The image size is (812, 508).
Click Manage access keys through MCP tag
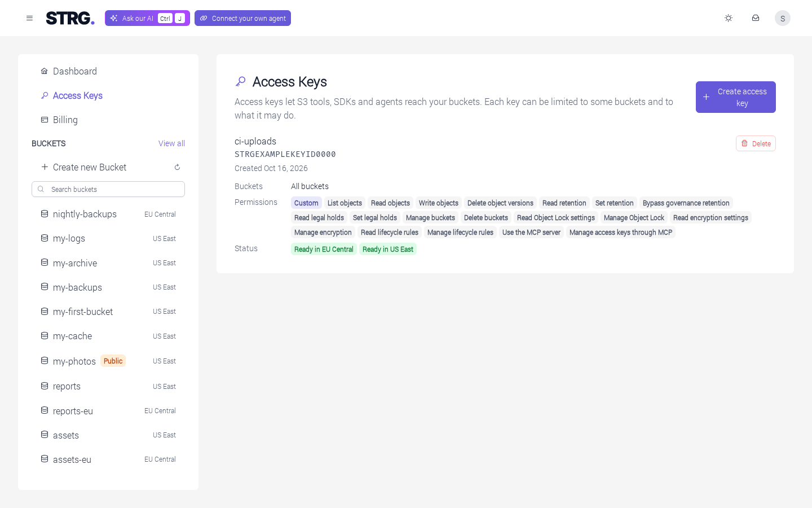(621, 232)
